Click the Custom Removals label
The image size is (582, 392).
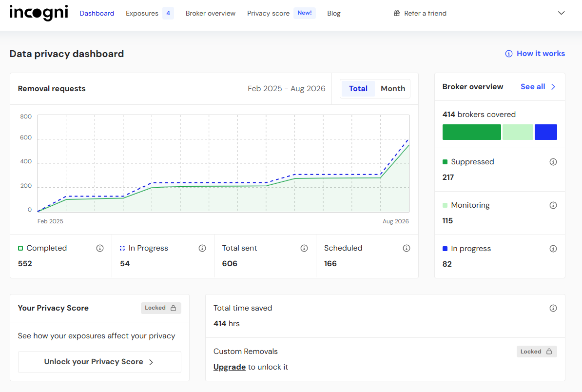[245, 352]
